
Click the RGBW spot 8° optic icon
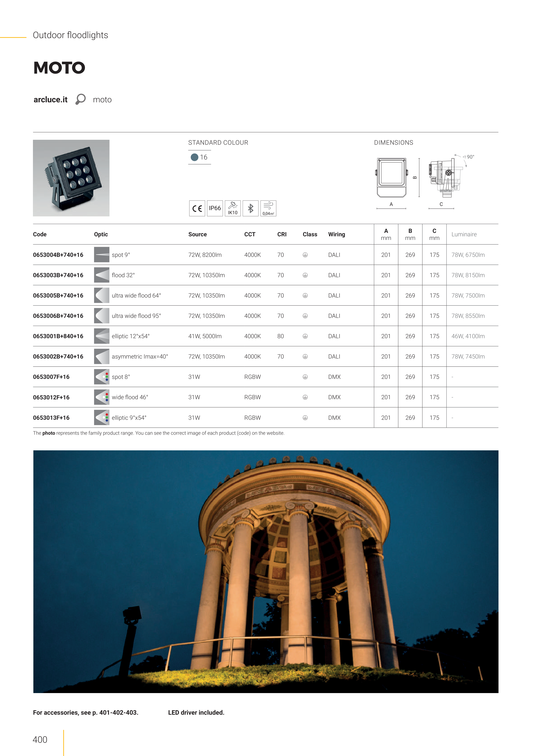(x=101, y=377)
